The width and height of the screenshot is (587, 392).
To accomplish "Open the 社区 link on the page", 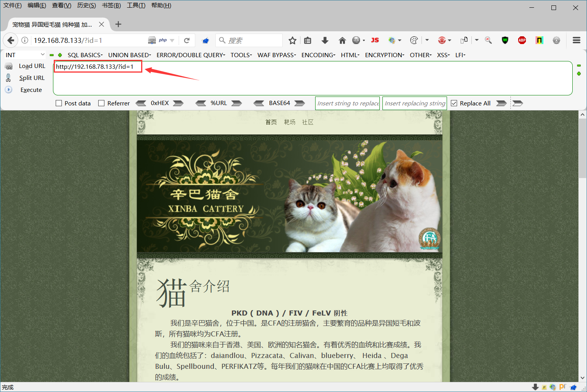I will (308, 122).
